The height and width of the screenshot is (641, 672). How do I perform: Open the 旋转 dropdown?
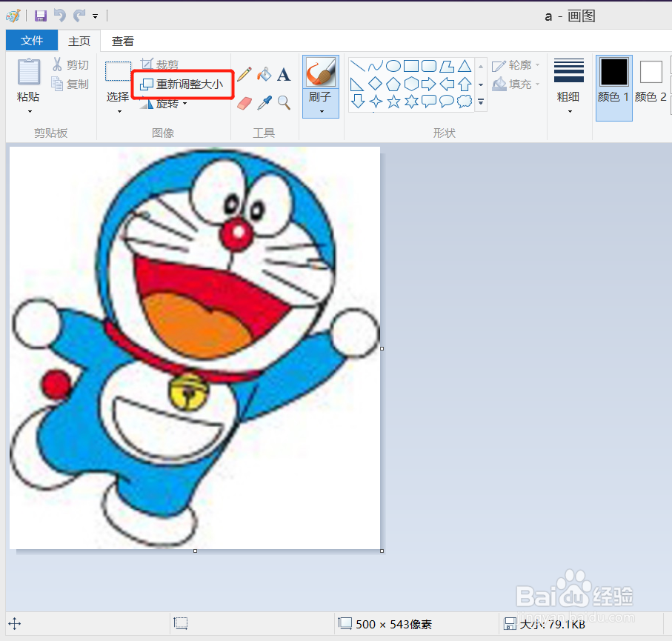click(x=164, y=104)
